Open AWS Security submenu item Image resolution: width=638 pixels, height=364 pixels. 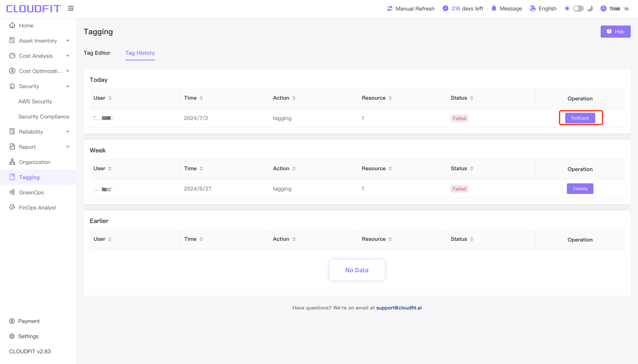pos(35,101)
